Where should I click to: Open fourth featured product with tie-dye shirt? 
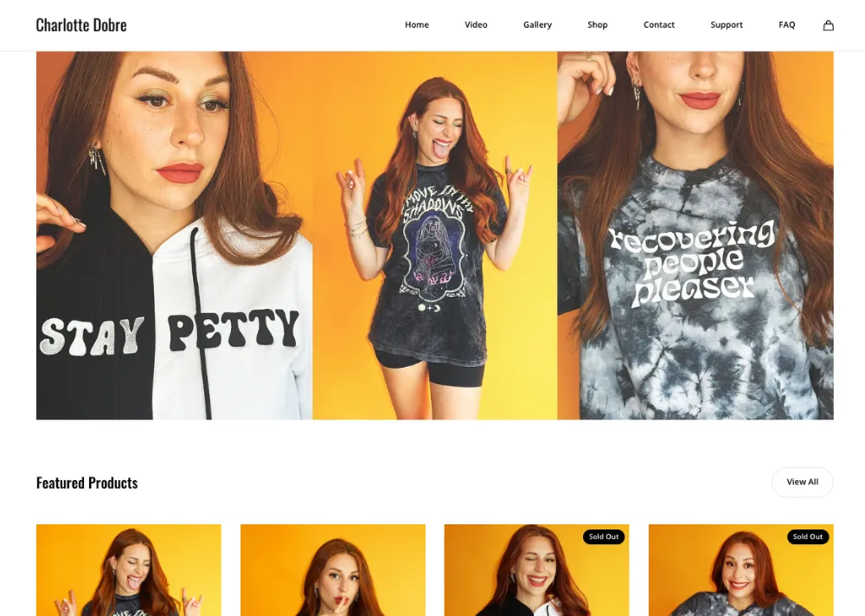741,570
